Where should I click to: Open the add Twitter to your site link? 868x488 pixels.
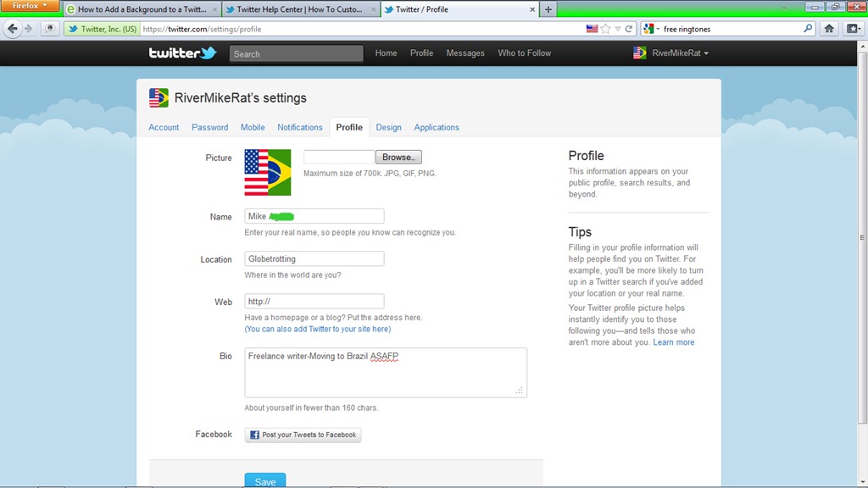(x=318, y=329)
